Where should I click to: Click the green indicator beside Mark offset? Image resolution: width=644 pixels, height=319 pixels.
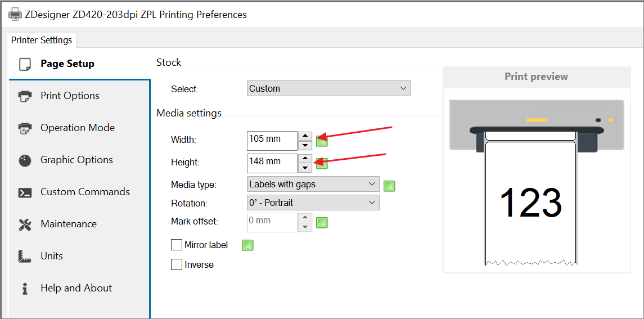tap(322, 223)
